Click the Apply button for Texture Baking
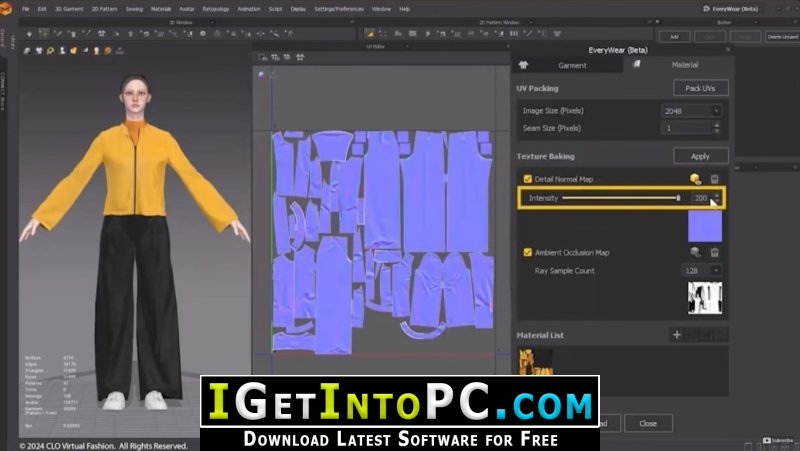Image resolution: width=800 pixels, height=451 pixels. (x=701, y=156)
